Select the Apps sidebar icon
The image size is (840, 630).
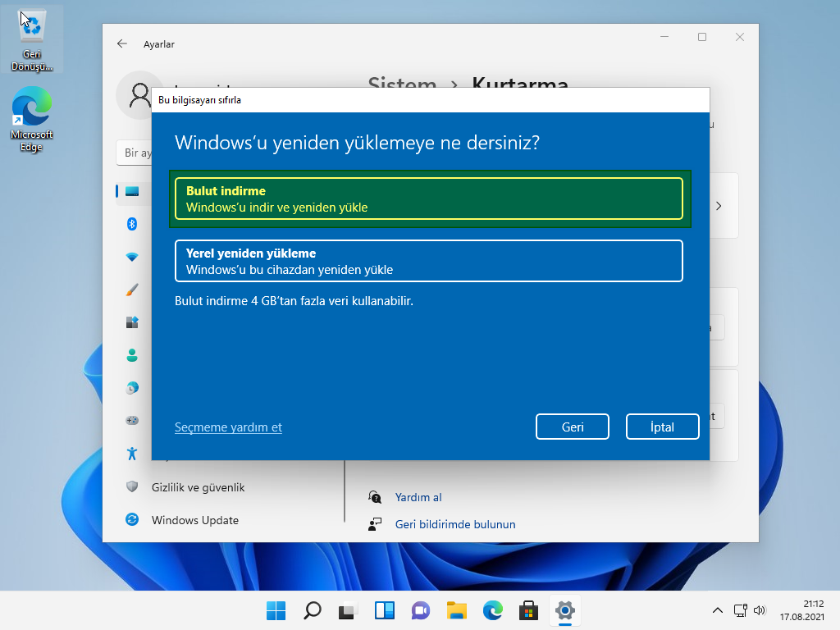(x=132, y=322)
